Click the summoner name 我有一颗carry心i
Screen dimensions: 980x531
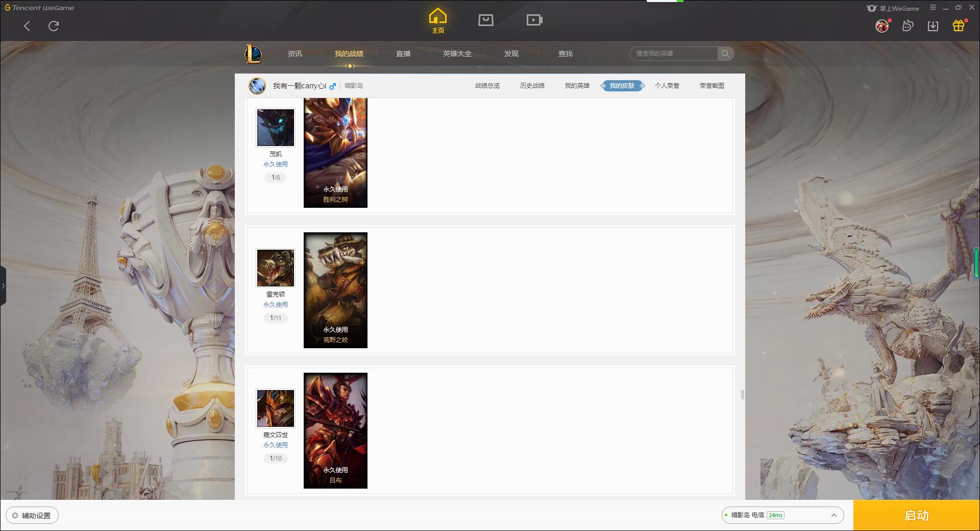click(x=300, y=86)
